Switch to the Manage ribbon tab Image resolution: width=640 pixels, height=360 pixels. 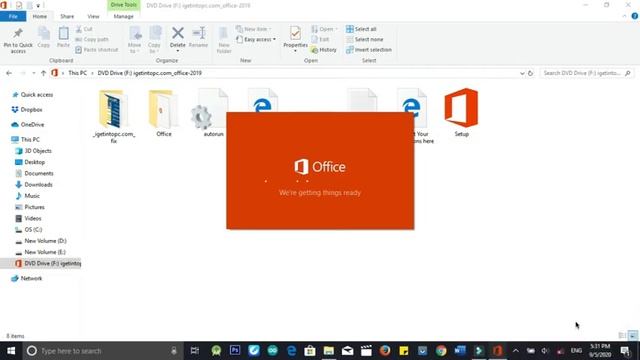tap(124, 16)
